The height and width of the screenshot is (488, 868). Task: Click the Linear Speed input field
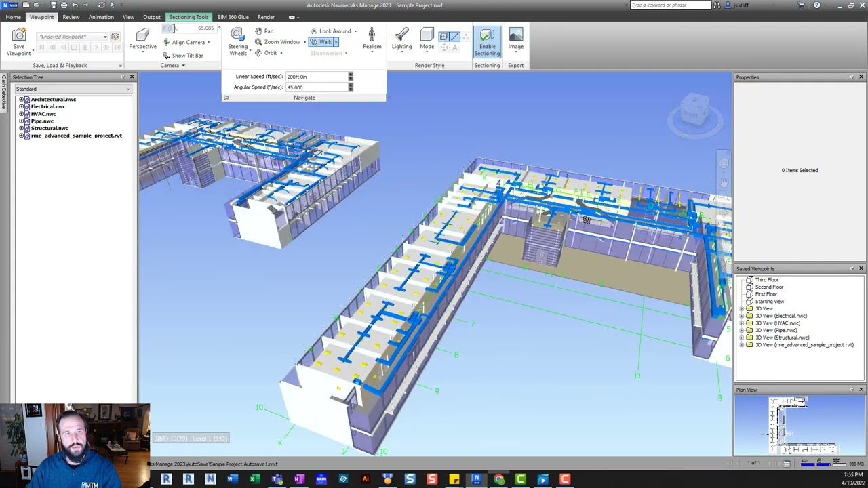[317, 77]
